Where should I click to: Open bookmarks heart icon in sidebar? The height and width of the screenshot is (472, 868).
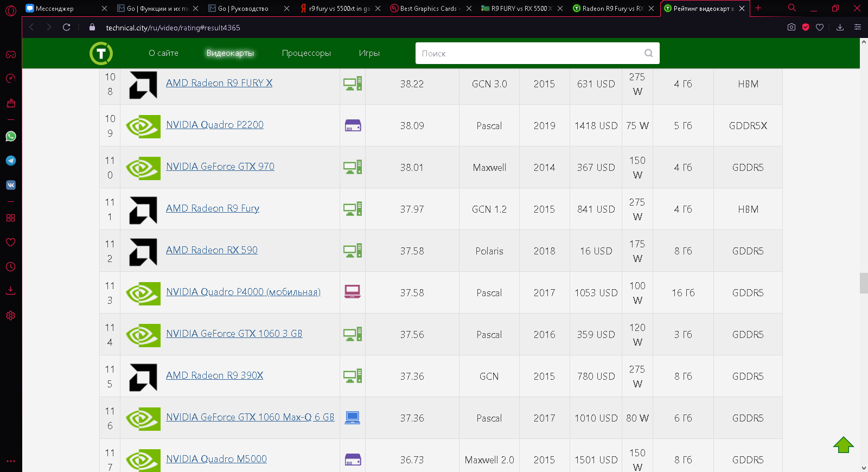coord(11,242)
